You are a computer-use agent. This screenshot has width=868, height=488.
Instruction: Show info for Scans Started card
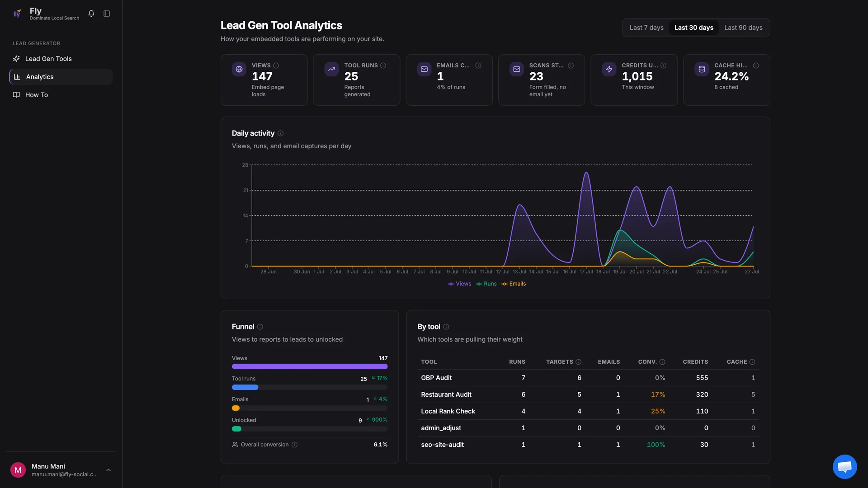[x=571, y=66]
